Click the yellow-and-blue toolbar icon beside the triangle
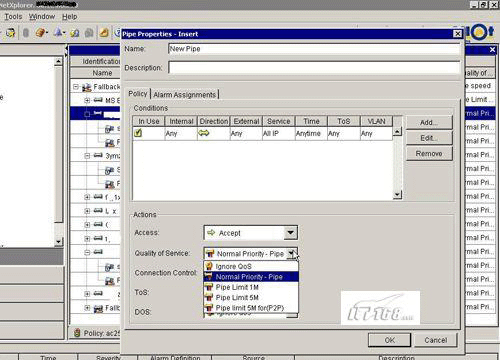 tap(75, 33)
